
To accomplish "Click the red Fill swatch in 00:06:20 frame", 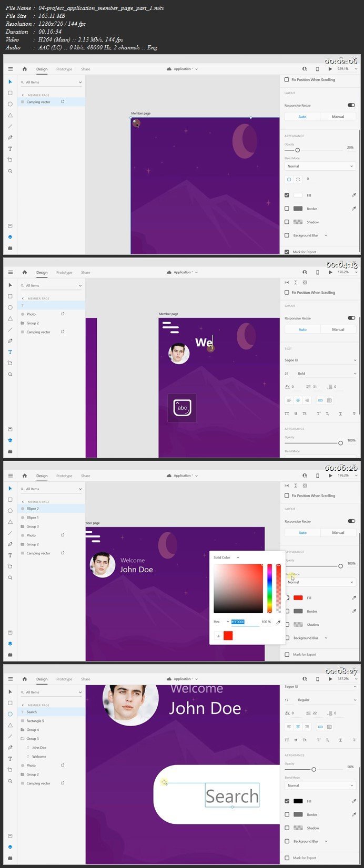I will point(298,598).
